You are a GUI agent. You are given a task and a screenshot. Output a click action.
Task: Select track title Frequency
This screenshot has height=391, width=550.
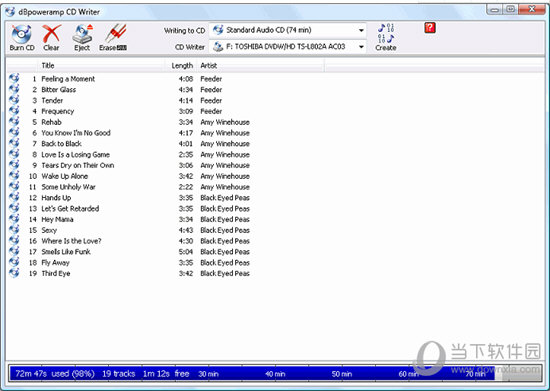[x=58, y=112]
